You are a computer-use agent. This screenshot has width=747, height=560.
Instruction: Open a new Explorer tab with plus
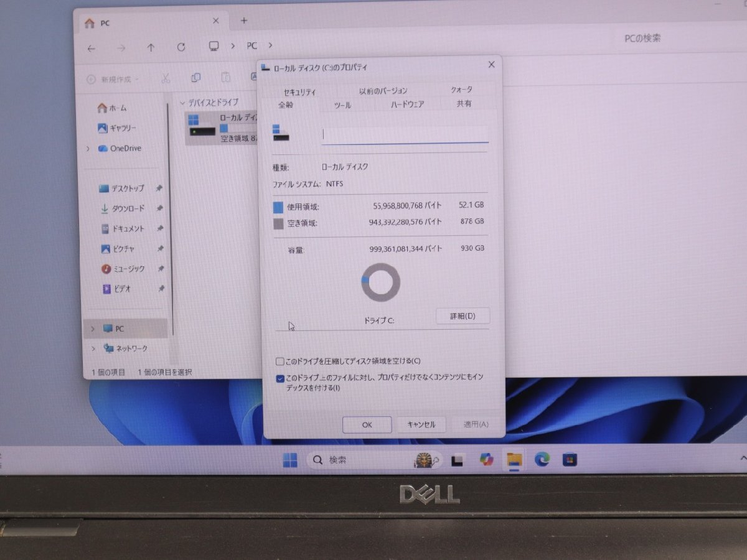[244, 21]
